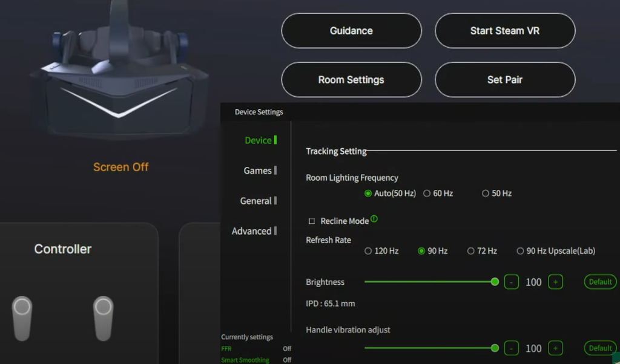
Task: Click the Brightness slider handle
Action: tap(495, 282)
